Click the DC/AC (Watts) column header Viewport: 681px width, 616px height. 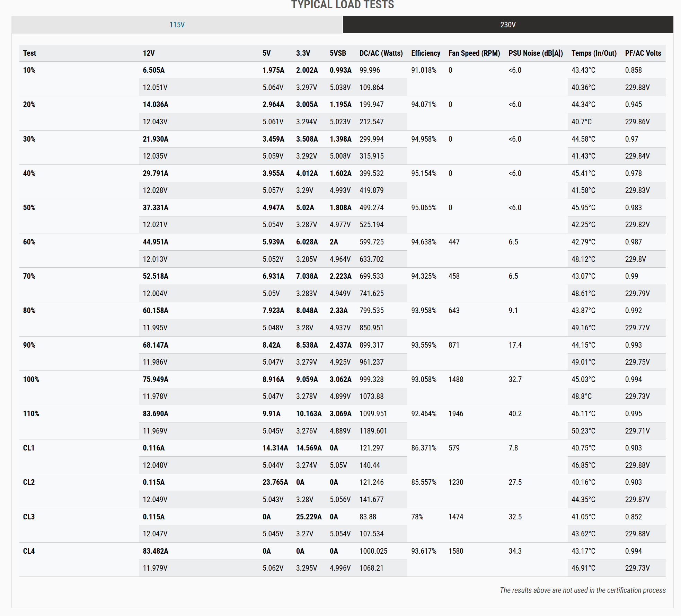381,53
